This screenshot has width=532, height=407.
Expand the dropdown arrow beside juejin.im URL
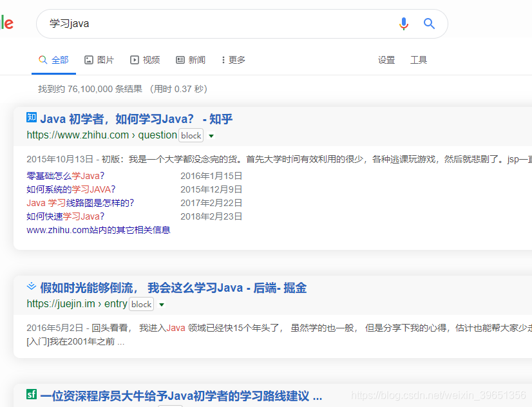pos(162,305)
